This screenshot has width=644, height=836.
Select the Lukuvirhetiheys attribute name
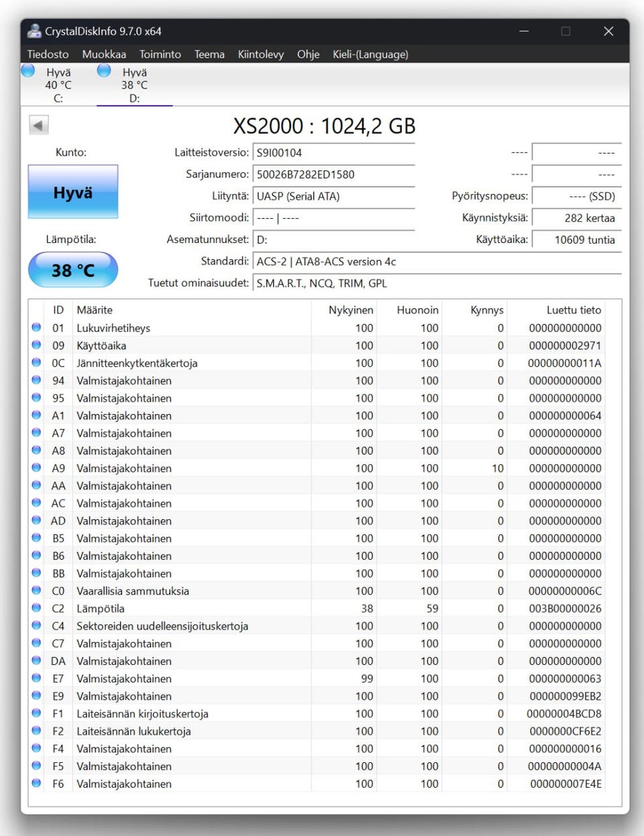pos(113,328)
